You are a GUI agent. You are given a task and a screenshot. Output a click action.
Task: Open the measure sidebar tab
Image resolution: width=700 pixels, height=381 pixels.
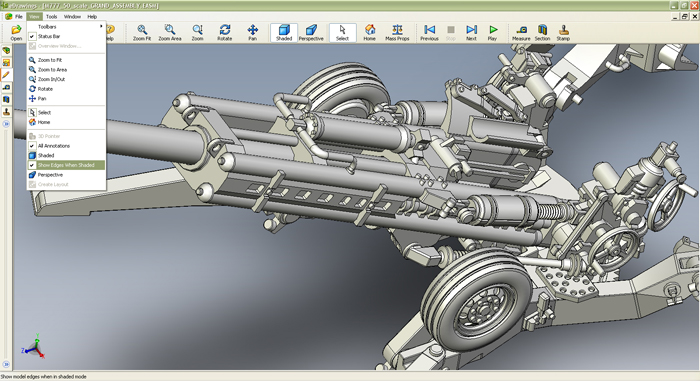tap(6, 87)
